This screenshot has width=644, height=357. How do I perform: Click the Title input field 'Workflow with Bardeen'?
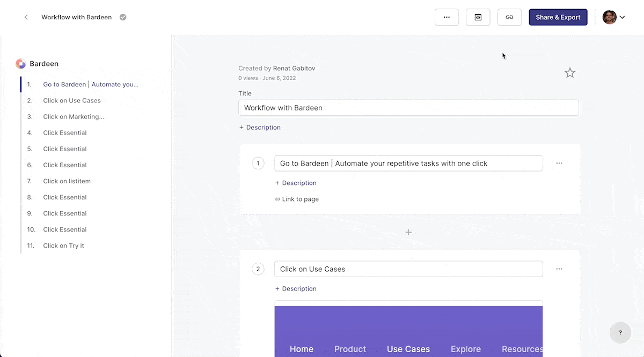pyautogui.click(x=408, y=108)
